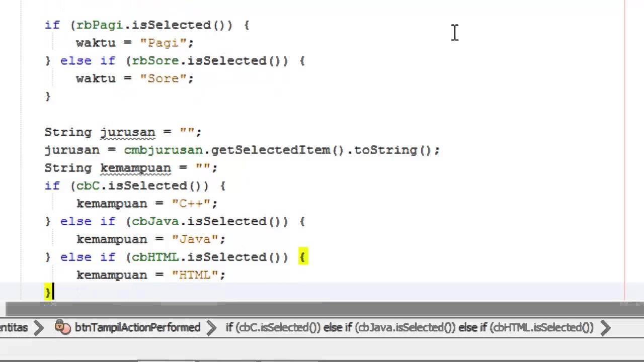Screen dimensions: 644x362
Task: Click underlined variable 'jurusan' in String declaration
Action: [x=128, y=132]
